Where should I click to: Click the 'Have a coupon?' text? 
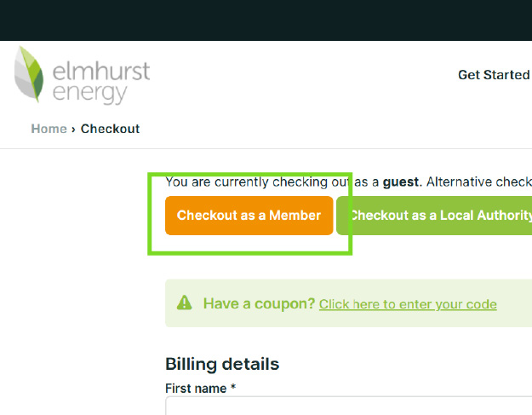(259, 303)
